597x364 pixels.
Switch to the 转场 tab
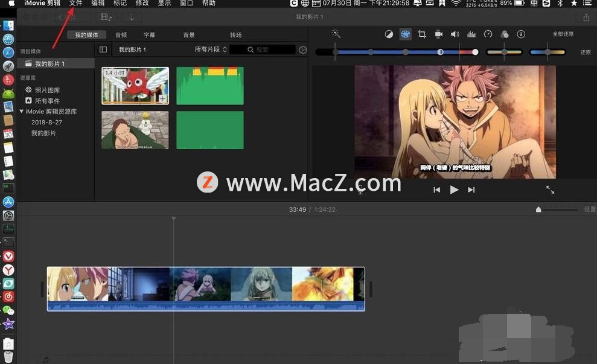pyautogui.click(x=235, y=35)
